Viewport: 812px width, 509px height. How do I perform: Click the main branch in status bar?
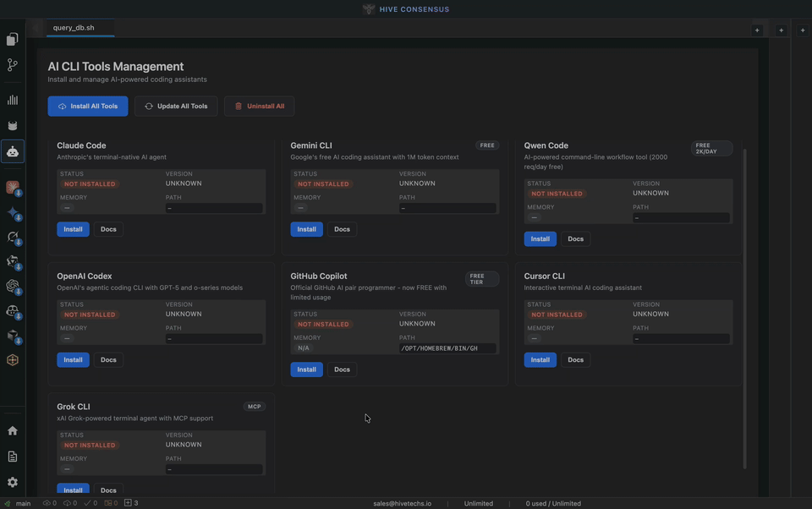[x=19, y=503]
